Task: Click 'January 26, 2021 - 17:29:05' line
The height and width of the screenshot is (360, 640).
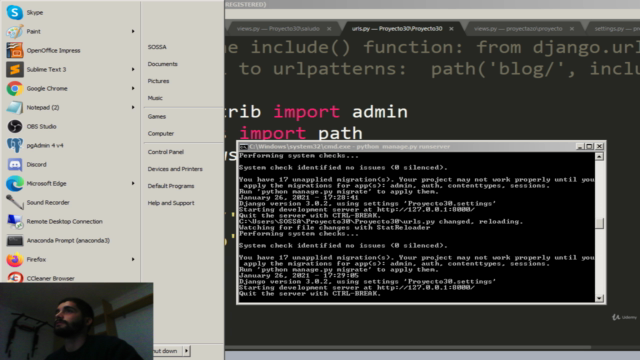Action: pyautogui.click(x=298, y=276)
